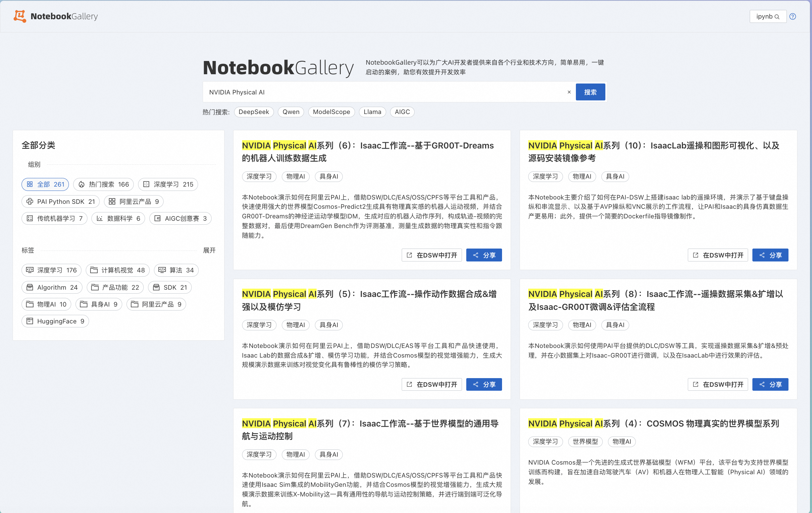Click the help question mark icon

793,17
